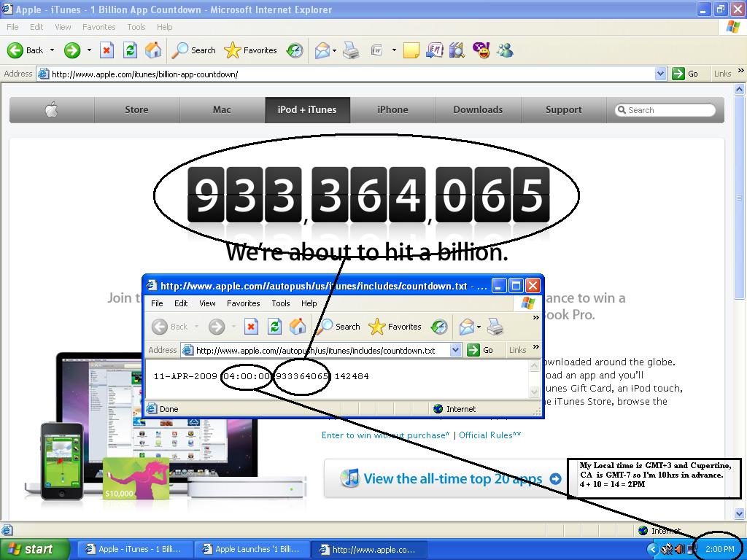Image resolution: width=747 pixels, height=560 pixels.
Task: Toggle the History pane with the globe-clock icon
Action: (294, 50)
